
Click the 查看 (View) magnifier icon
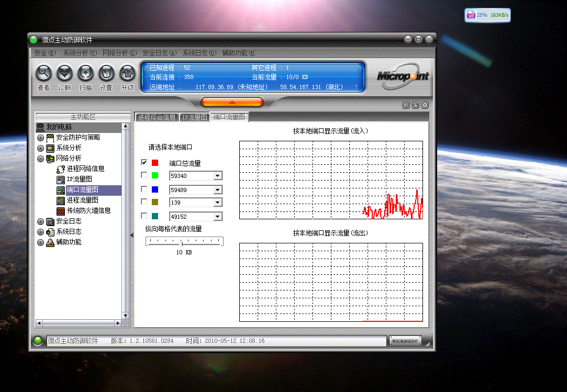(x=43, y=73)
